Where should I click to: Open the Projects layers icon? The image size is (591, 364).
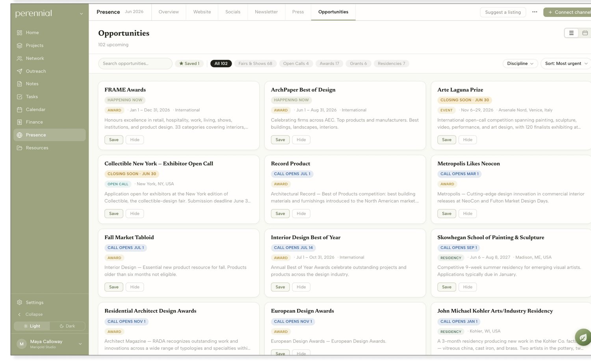[19, 46]
